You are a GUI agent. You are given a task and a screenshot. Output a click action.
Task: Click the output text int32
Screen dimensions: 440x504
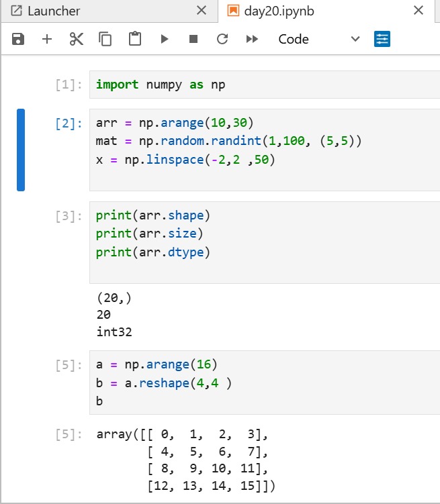tap(114, 332)
